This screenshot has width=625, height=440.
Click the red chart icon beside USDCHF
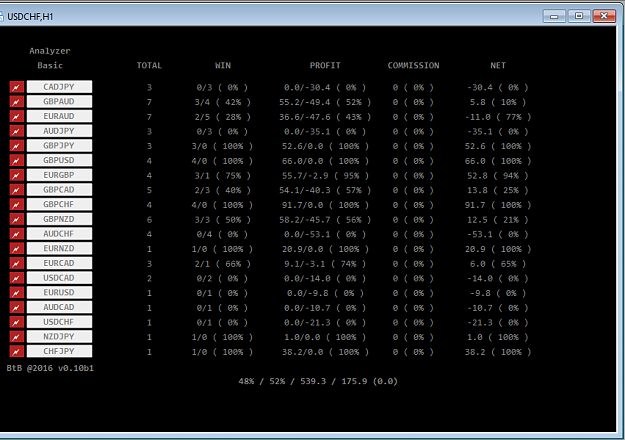[x=17, y=322]
